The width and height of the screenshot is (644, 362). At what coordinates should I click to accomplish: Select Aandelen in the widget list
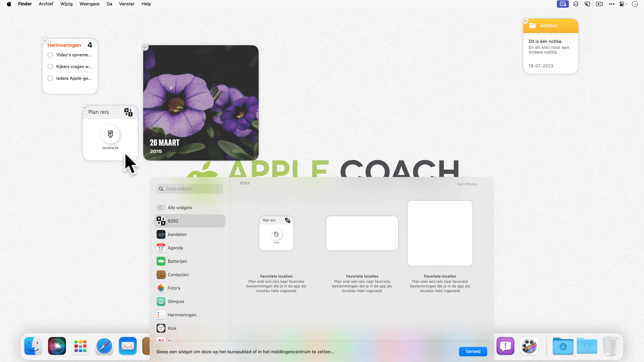(190, 234)
